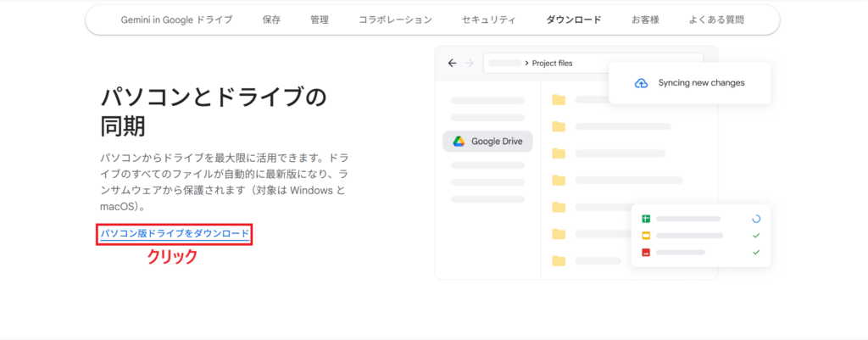Click the cloud sync icon
The height and width of the screenshot is (340, 868).
tap(641, 83)
